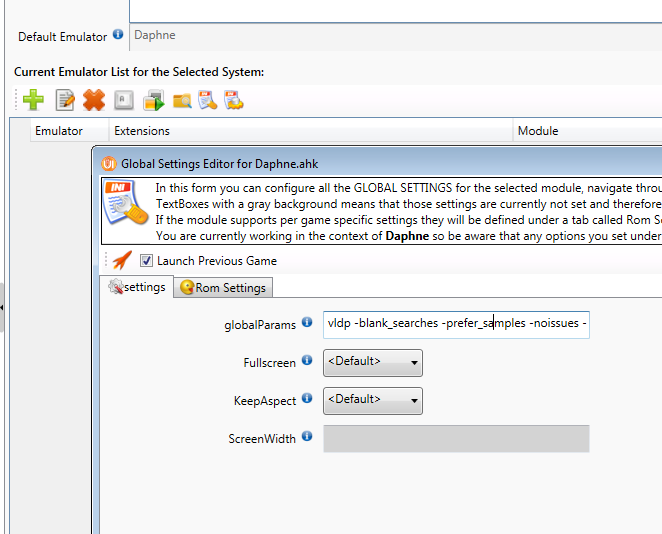Click the toolbar grip handle before green plus
The width and height of the screenshot is (662, 534).
click(x=16, y=100)
